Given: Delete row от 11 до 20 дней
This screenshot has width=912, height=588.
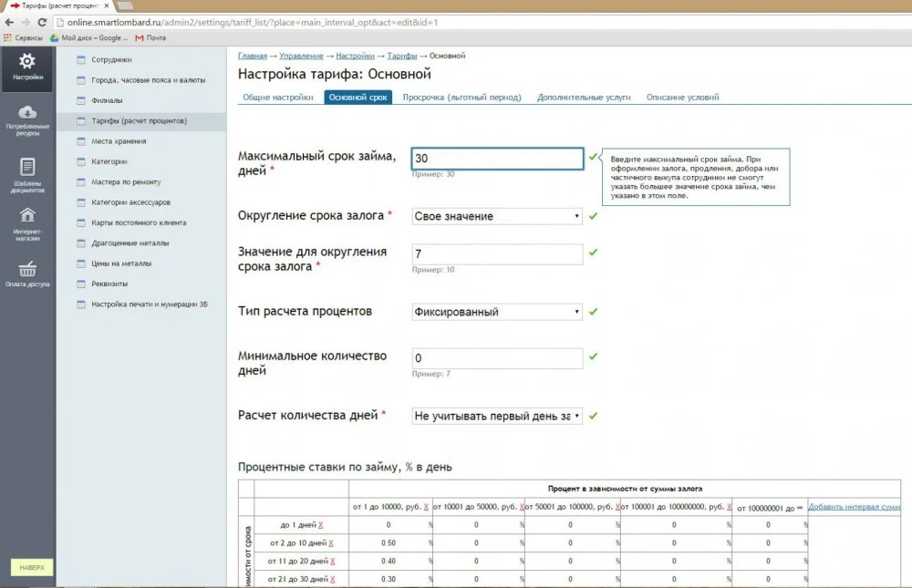Looking at the screenshot, I should pyautogui.click(x=333, y=562).
